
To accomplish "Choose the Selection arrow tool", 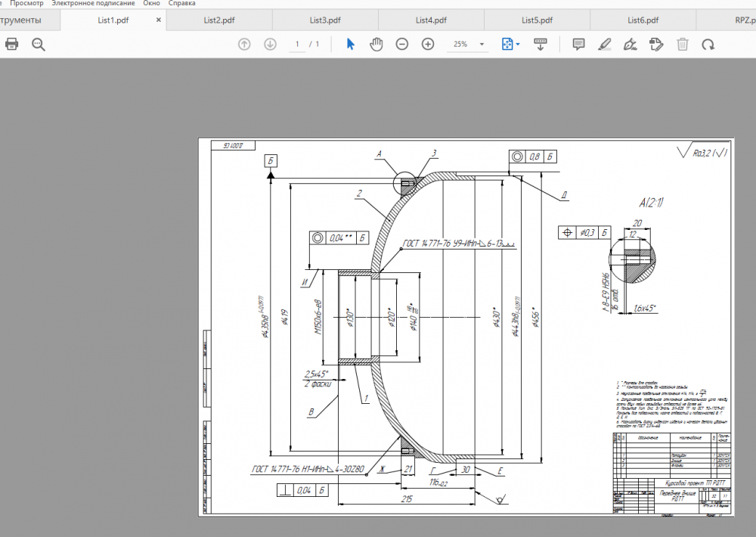I will [x=350, y=45].
